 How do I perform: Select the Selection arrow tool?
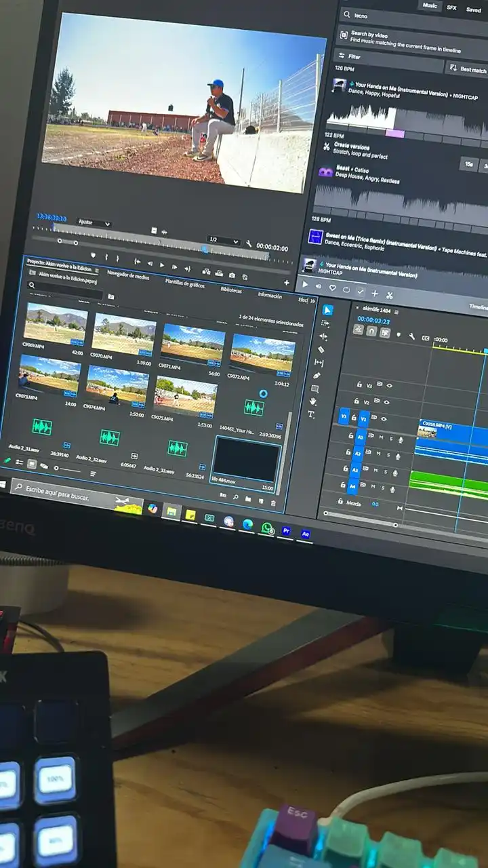point(327,310)
